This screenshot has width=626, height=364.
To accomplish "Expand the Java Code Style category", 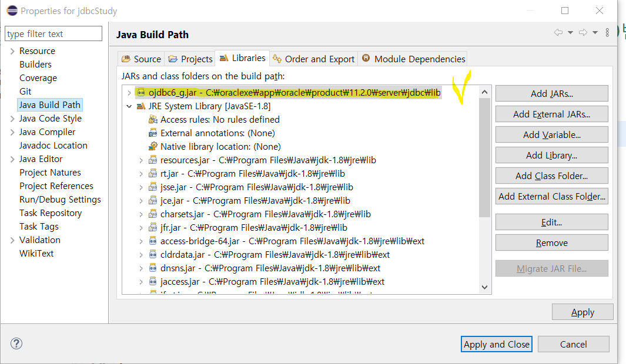I will tap(12, 119).
